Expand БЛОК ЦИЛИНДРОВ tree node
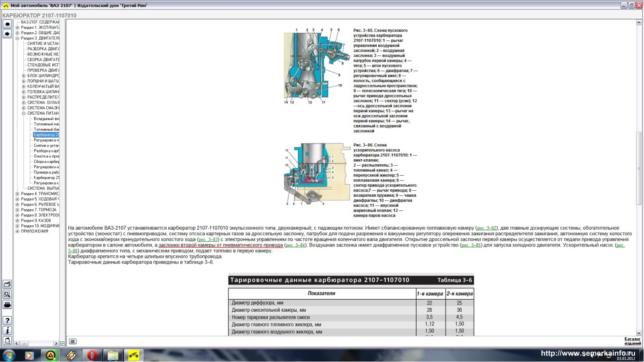The height and width of the screenshot is (362, 644). click(x=24, y=76)
